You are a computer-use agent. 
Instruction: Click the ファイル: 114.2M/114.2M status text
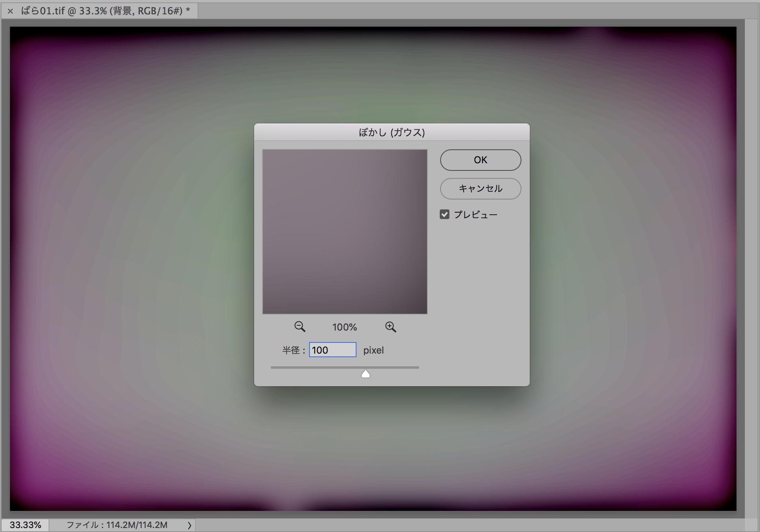[x=117, y=525]
